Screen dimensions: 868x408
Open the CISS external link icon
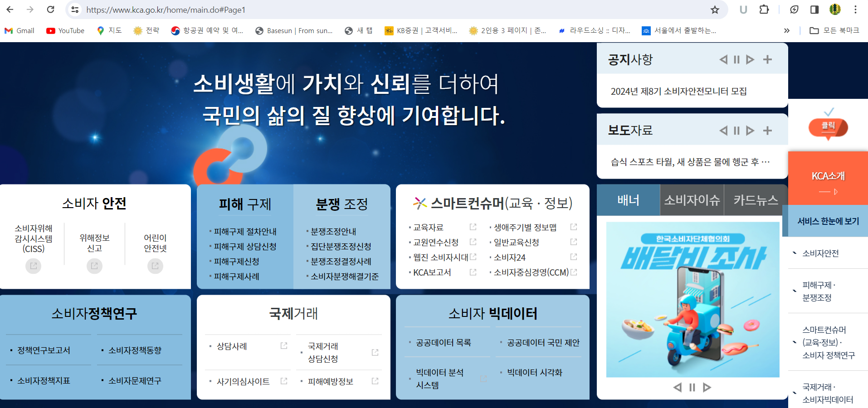coord(33,266)
